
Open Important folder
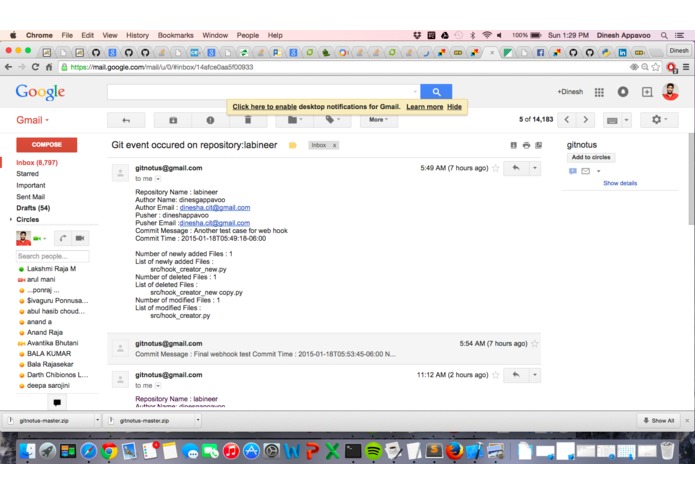coord(31,185)
